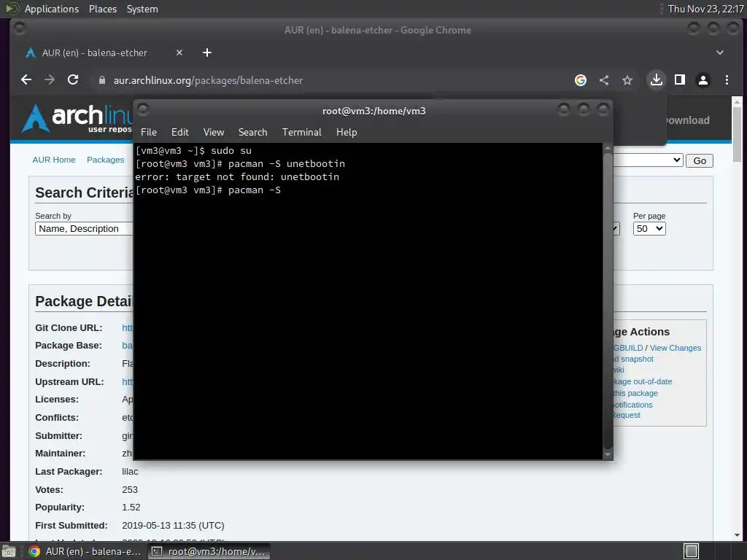Image resolution: width=747 pixels, height=560 pixels.
Task: Click the Download link in Arch header
Action: pos(688,120)
